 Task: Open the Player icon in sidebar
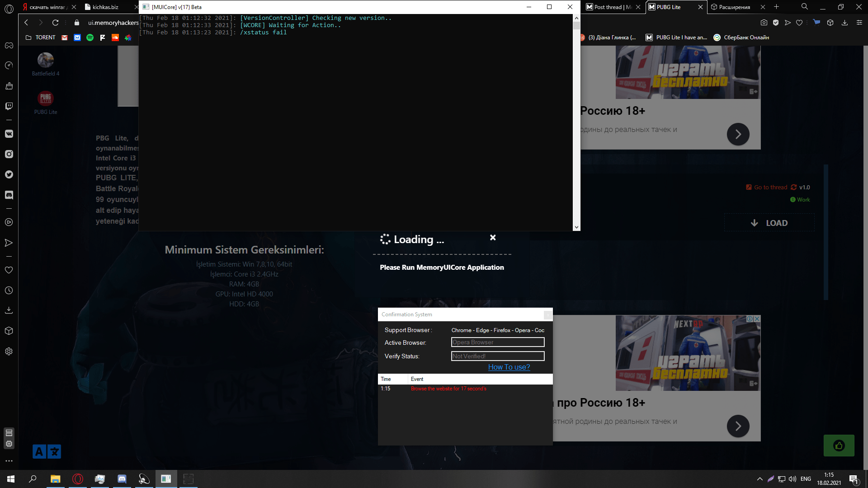pos(9,222)
